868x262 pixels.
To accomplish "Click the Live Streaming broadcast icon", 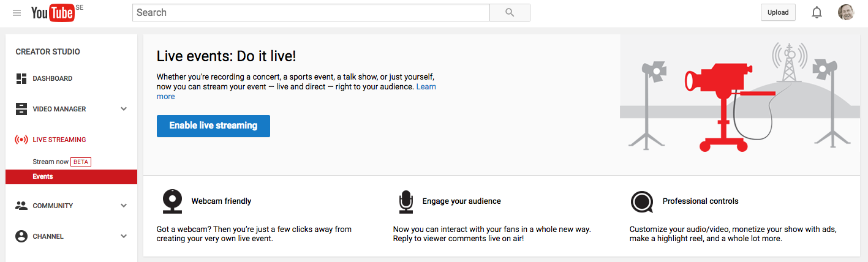I will click(21, 140).
